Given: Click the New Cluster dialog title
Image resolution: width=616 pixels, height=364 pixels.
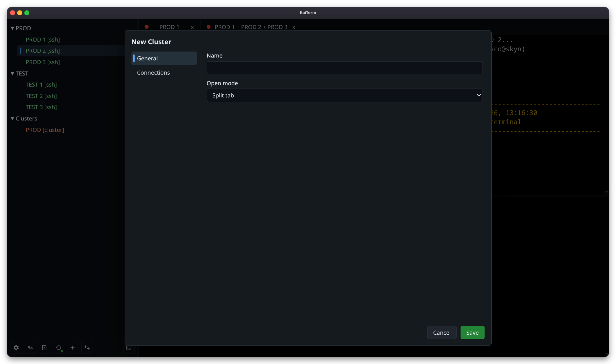Looking at the screenshot, I should tap(151, 42).
